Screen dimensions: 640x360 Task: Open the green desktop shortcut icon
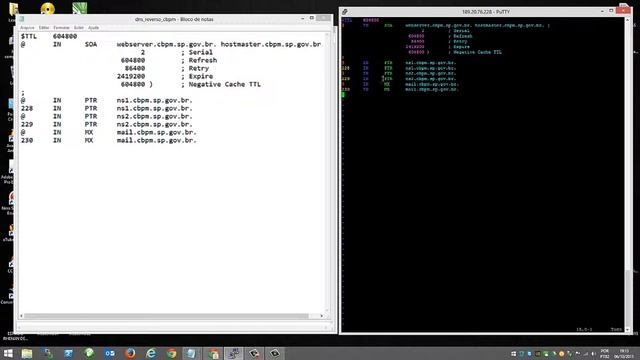pyautogui.click(x=80, y=8)
